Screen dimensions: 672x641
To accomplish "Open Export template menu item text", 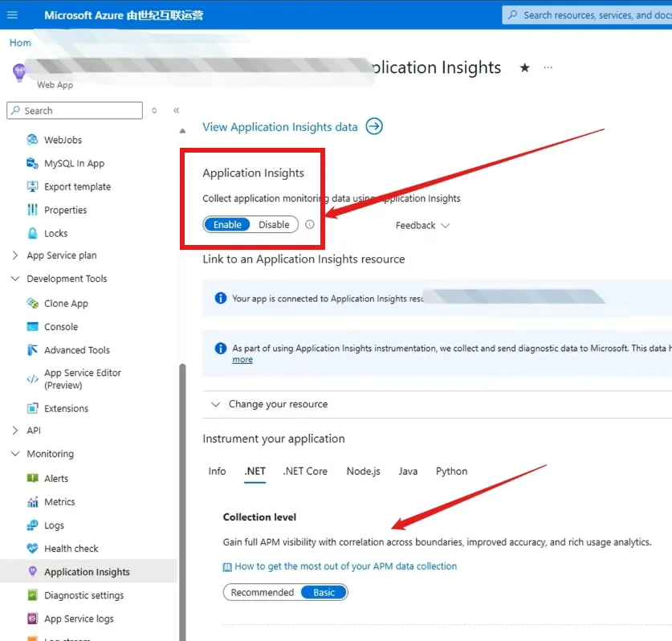I will click(78, 186).
